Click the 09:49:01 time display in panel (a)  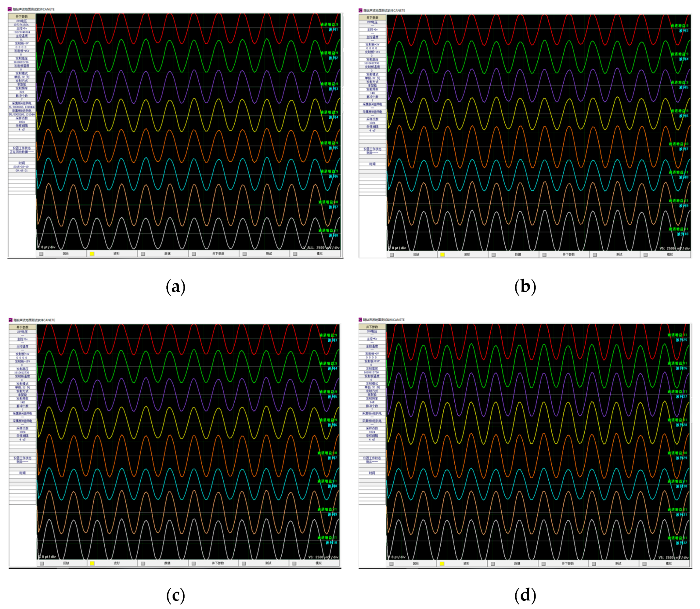click(x=22, y=171)
